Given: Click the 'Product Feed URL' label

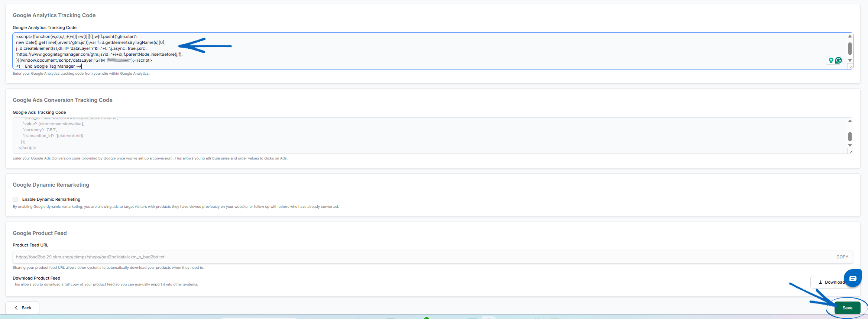Looking at the screenshot, I should (x=30, y=245).
